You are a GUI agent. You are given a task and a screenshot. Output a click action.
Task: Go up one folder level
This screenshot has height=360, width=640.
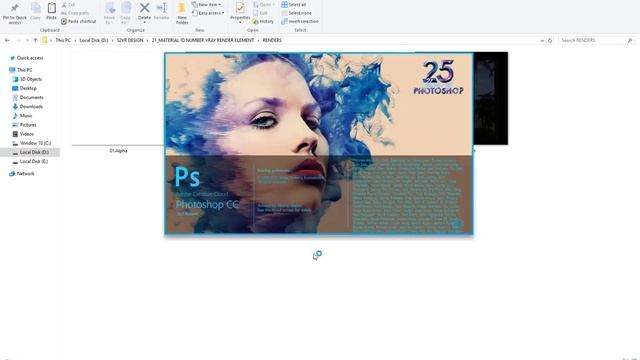36,40
